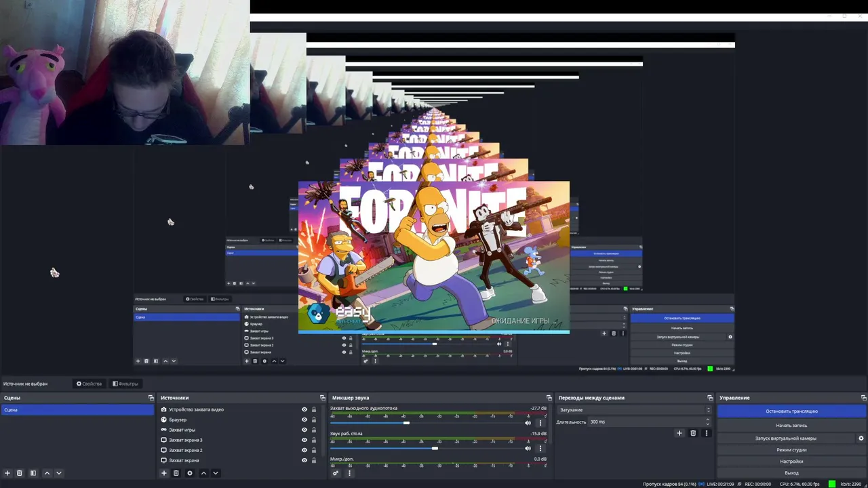Hide the Захват экрана 2 source
The height and width of the screenshot is (488, 868).
(304, 450)
